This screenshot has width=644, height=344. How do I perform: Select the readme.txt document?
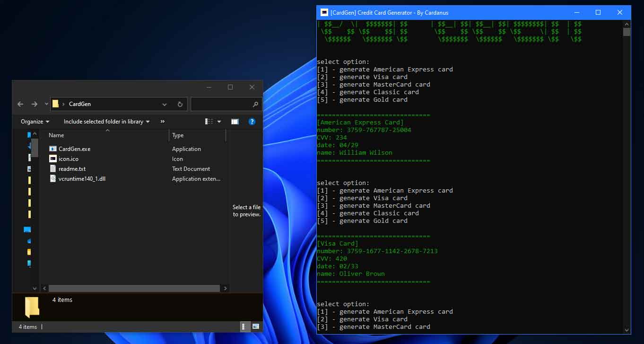click(72, 169)
